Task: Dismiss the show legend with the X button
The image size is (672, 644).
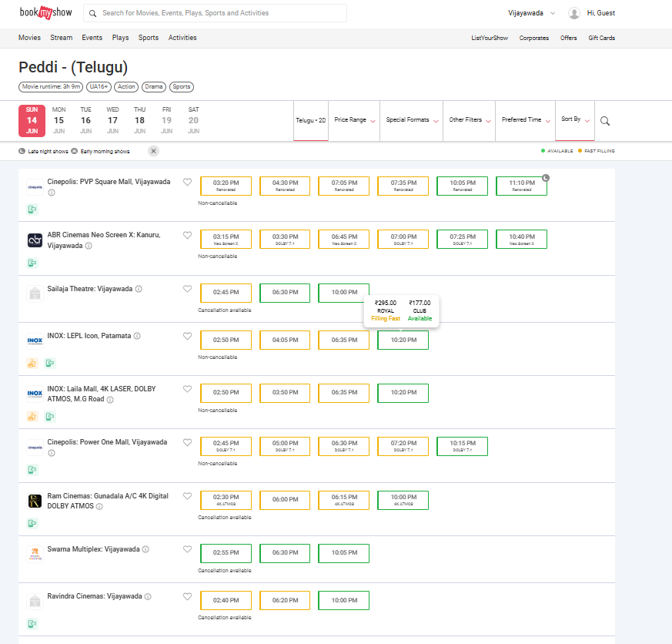Action: click(153, 151)
